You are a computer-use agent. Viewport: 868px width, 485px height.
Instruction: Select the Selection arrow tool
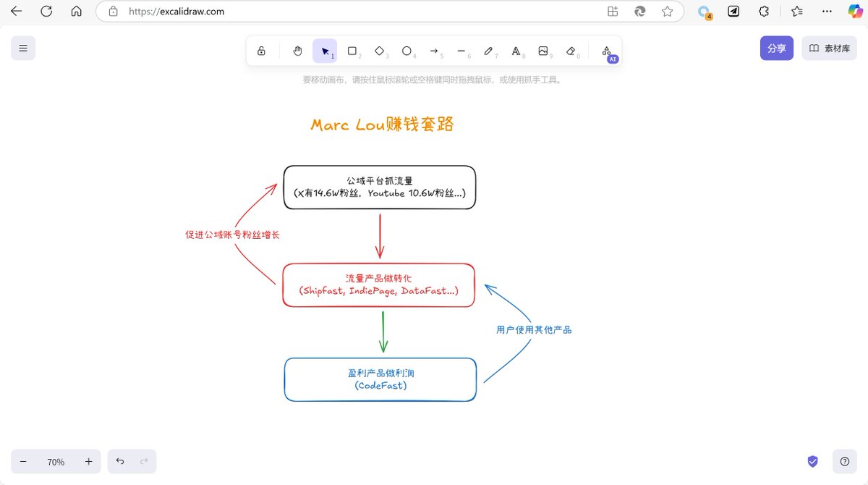coord(325,51)
